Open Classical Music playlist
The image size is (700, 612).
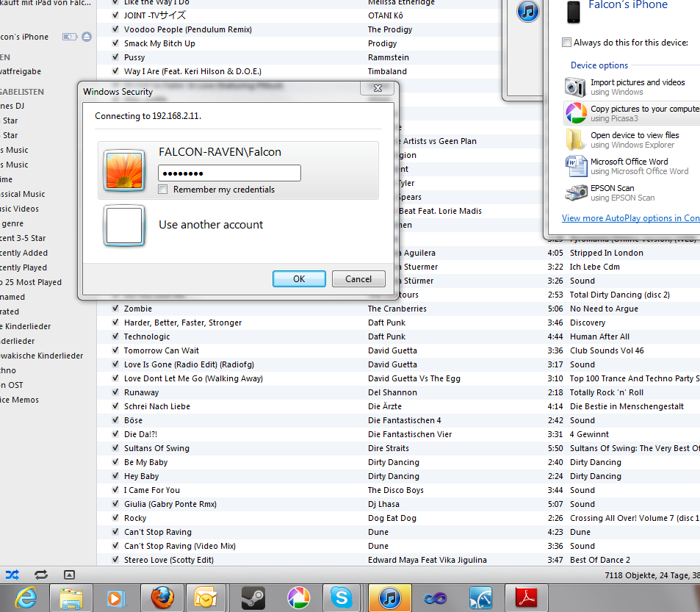(x=22, y=194)
